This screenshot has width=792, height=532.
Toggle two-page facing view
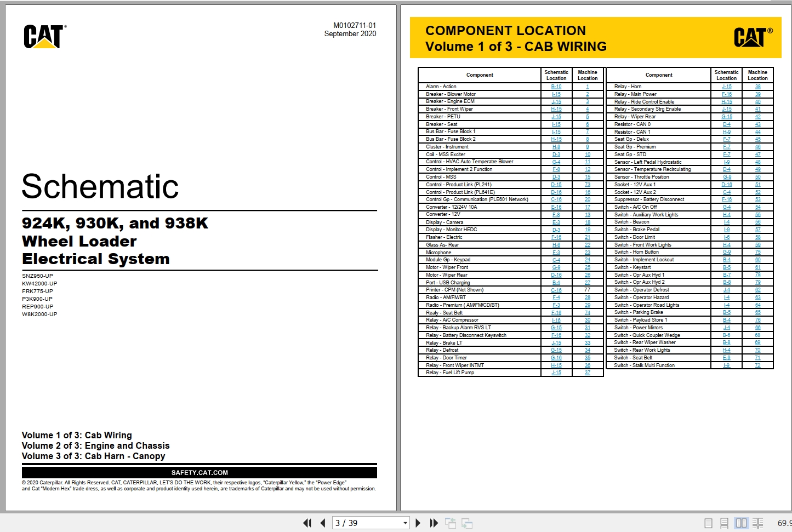click(741, 523)
